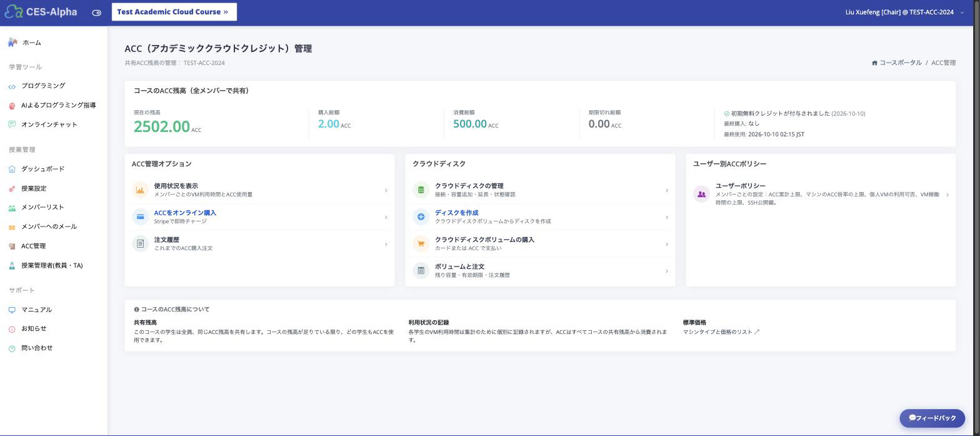Click the マニュアル monitor icon
The image size is (980, 436).
click(12, 310)
